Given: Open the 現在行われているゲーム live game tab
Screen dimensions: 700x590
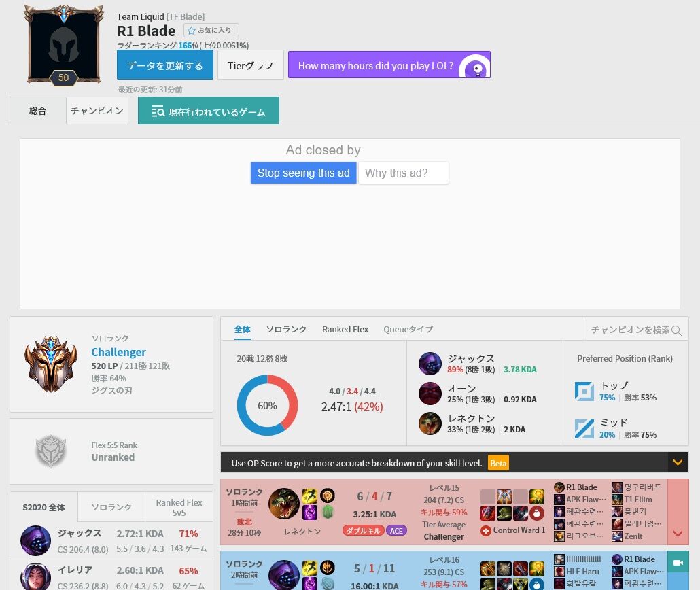Looking at the screenshot, I should (209, 111).
